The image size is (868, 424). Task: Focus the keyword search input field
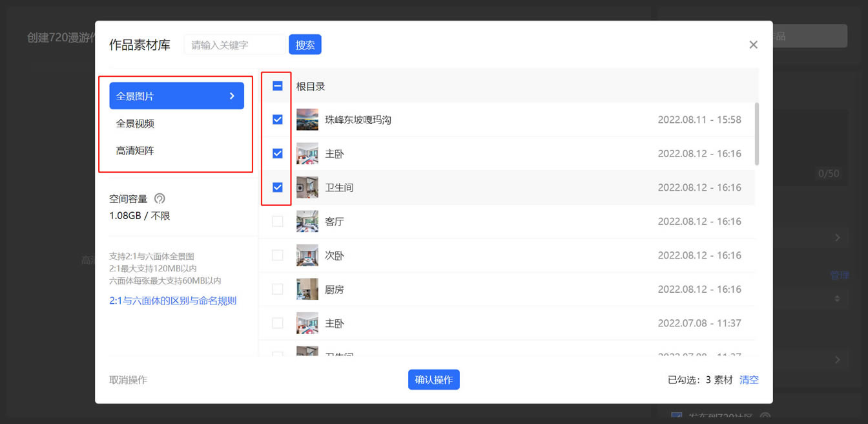pyautogui.click(x=234, y=45)
